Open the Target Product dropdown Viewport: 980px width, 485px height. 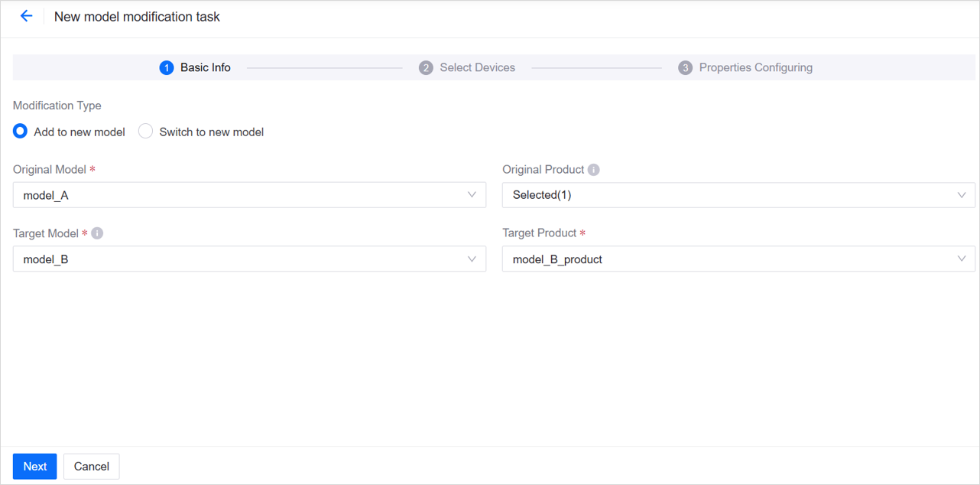[738, 259]
